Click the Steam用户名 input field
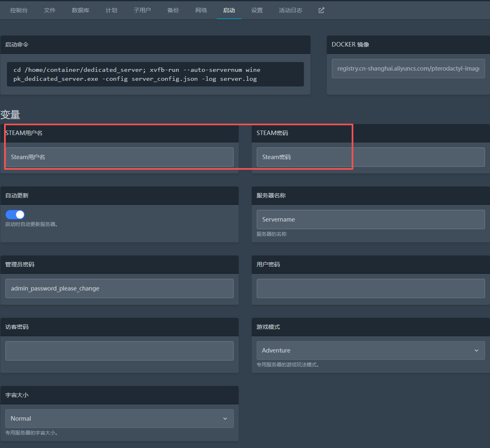Viewport: 490px width, 448px height. pyautogui.click(x=119, y=157)
